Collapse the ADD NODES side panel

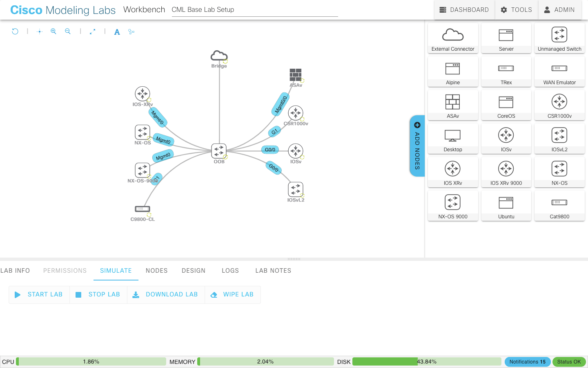[x=417, y=146]
